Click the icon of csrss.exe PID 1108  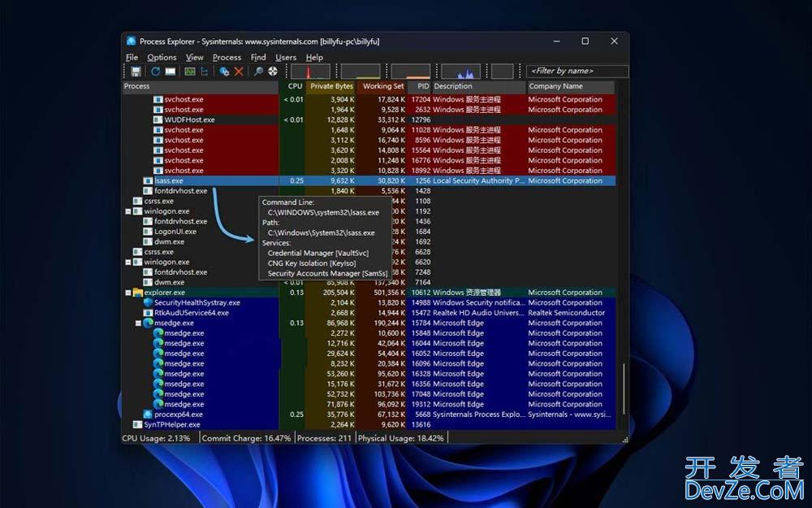(138, 201)
